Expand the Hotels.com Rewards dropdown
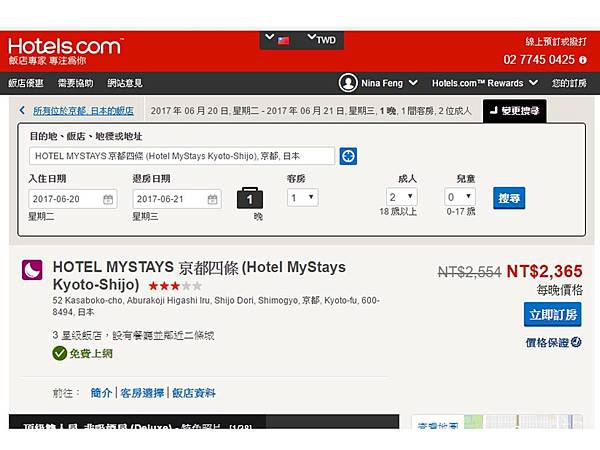Image resolution: width=600 pixels, height=450 pixels. point(485,83)
